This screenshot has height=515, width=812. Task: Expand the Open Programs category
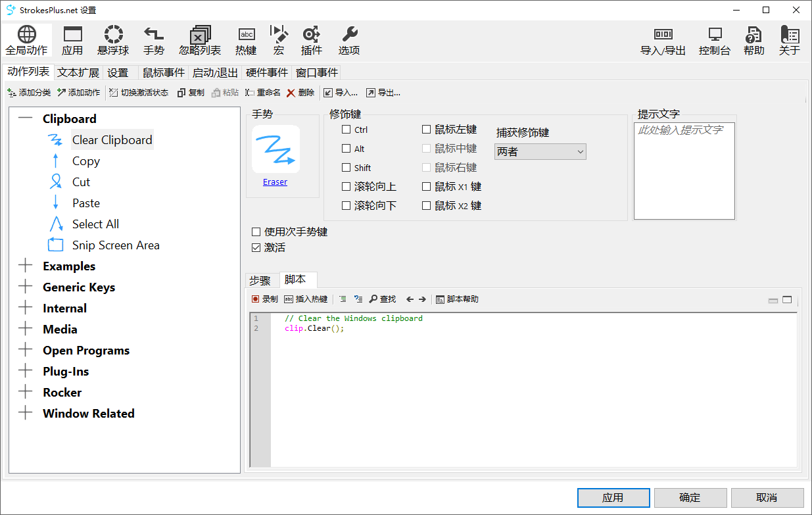tap(25, 350)
